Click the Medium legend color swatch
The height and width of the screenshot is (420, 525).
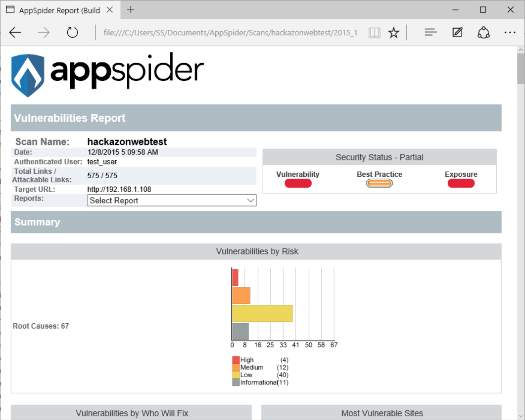click(x=236, y=367)
